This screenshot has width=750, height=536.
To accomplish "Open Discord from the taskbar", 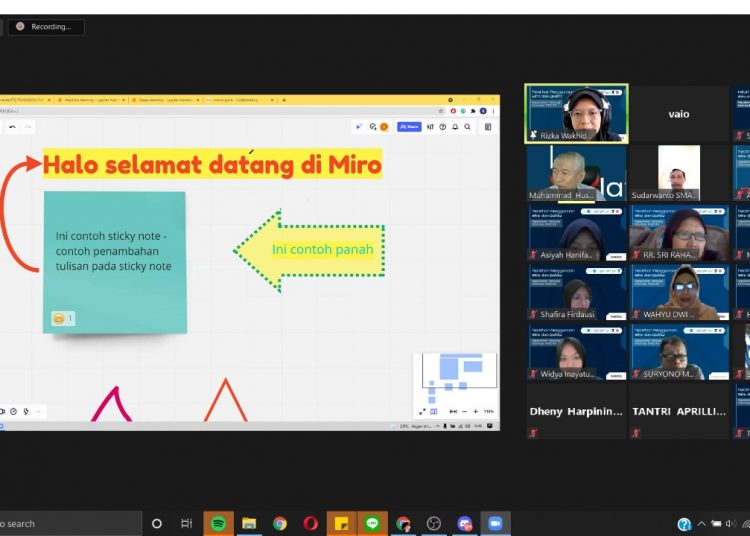I will pyautogui.click(x=464, y=524).
